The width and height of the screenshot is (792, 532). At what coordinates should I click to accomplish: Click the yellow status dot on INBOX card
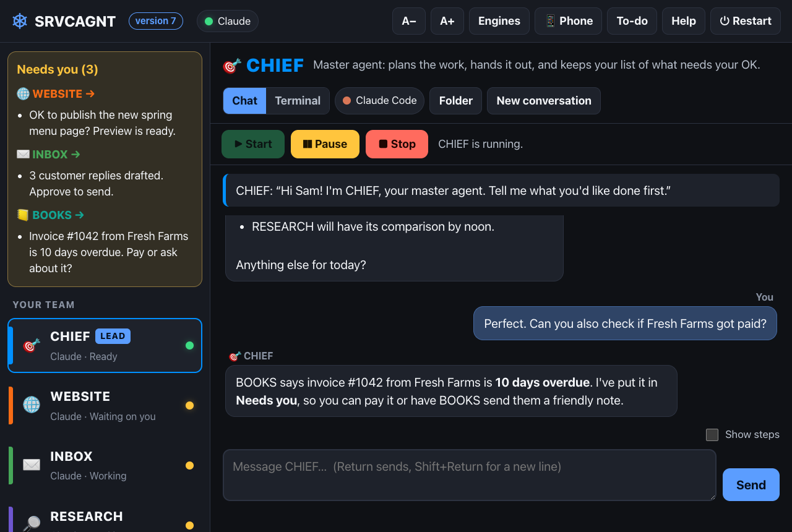[189, 466]
